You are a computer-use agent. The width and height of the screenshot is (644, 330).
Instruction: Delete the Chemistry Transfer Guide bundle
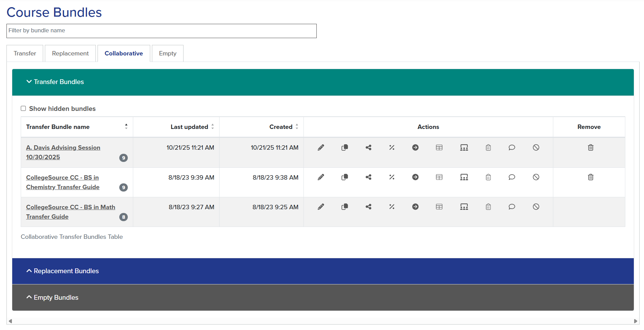[x=590, y=177]
